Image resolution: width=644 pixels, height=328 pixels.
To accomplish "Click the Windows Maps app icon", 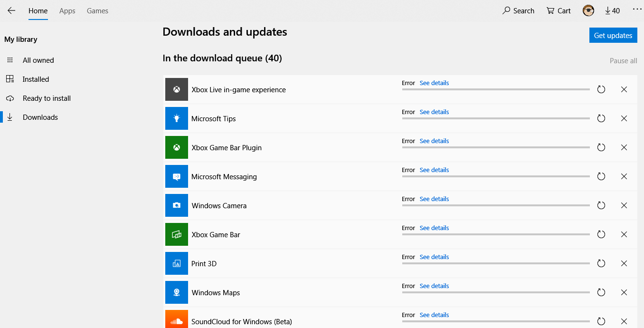I will click(177, 292).
